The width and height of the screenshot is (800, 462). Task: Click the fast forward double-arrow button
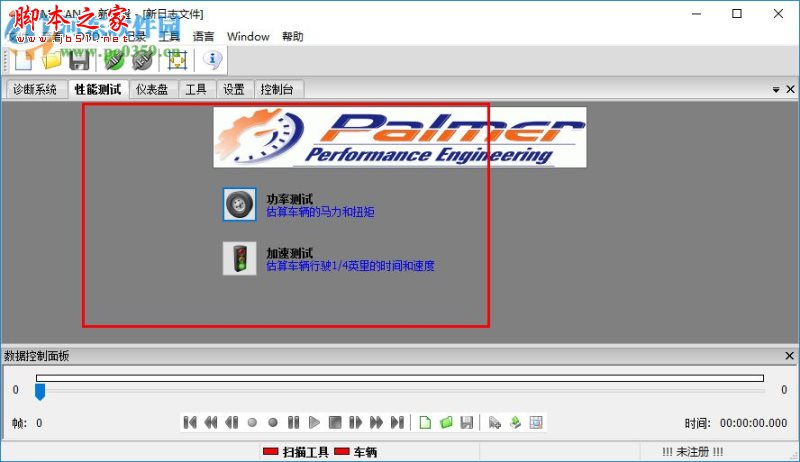pos(376,422)
